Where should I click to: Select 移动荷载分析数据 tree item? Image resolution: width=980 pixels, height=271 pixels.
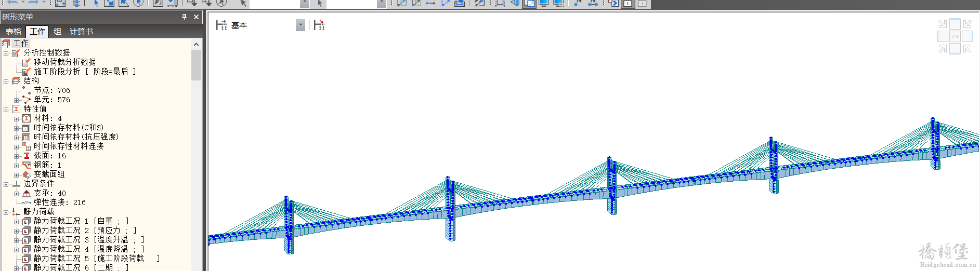point(65,62)
